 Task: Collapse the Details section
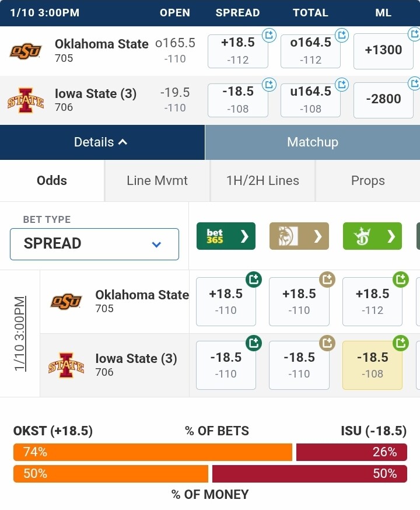101,142
